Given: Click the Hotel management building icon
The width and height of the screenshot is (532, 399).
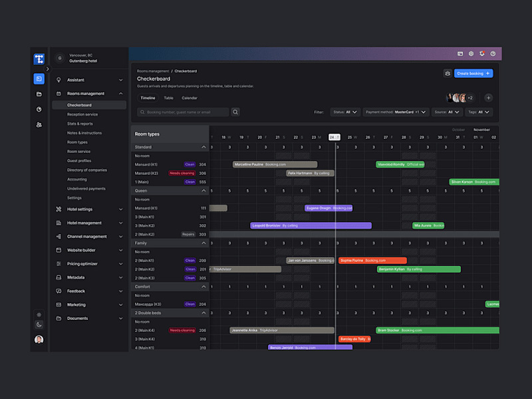Looking at the screenshot, I should point(59,223).
